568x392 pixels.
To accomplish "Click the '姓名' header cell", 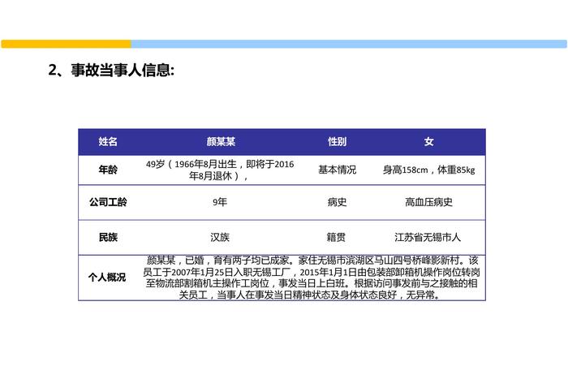I will [x=108, y=141].
